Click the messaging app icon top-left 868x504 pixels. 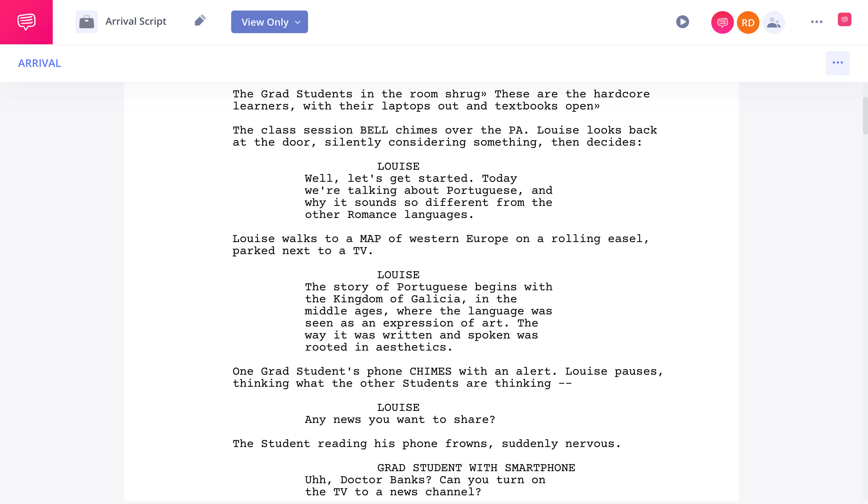pyautogui.click(x=27, y=22)
